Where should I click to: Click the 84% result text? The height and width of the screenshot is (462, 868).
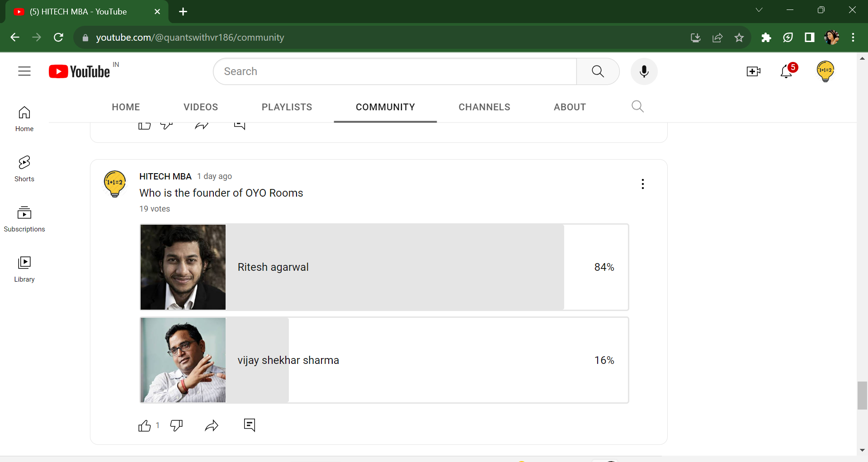pyautogui.click(x=604, y=267)
